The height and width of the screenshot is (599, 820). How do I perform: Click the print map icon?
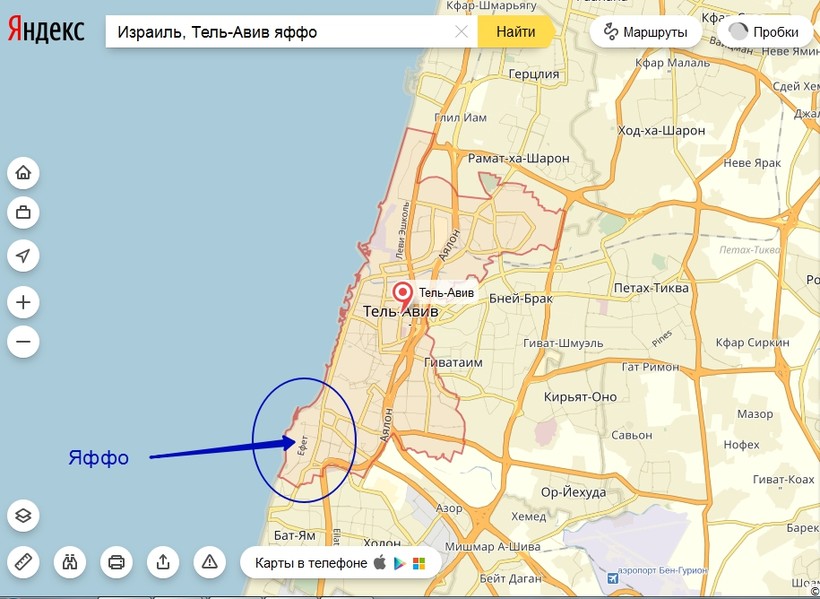(116, 562)
